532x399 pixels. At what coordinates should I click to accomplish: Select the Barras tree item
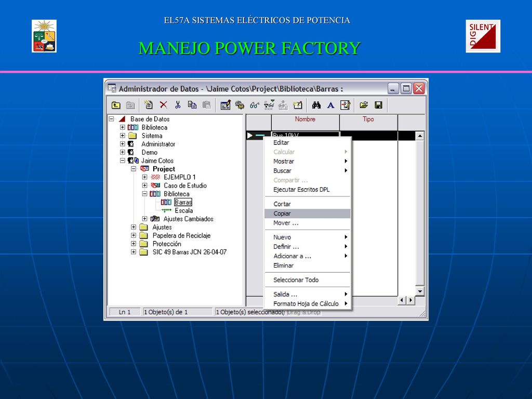(x=183, y=202)
